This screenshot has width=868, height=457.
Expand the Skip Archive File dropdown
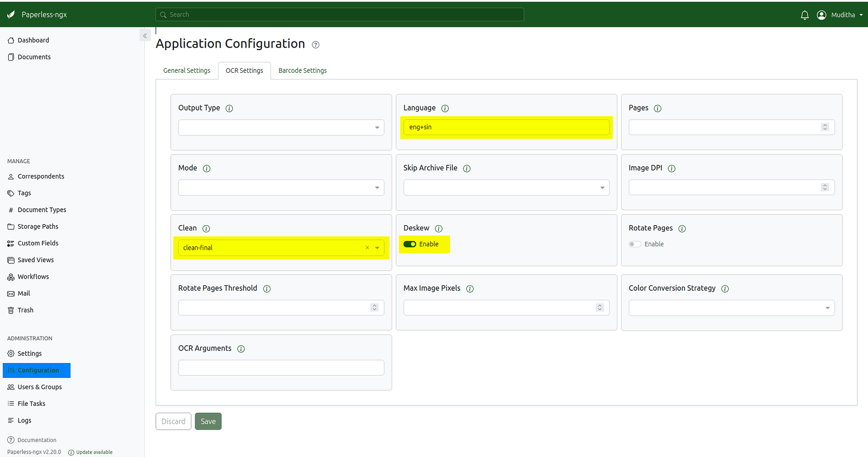[506, 188]
